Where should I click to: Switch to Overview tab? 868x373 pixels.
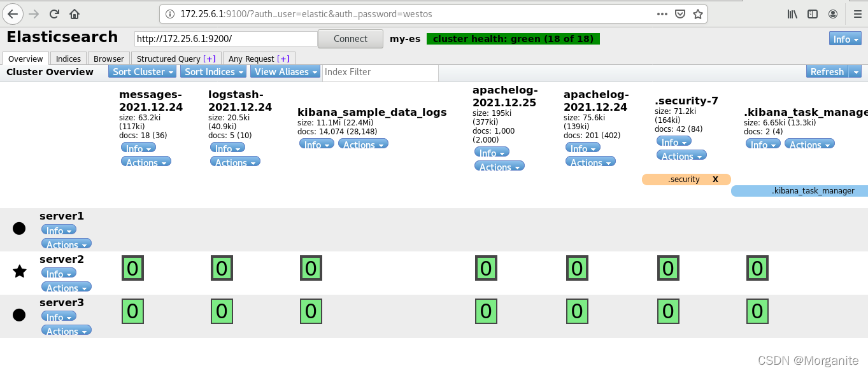click(25, 59)
